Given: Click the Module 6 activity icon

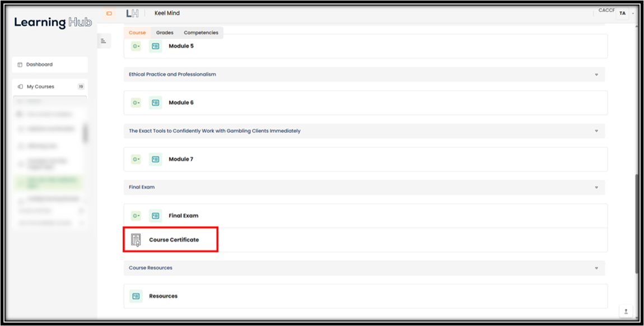Looking at the screenshot, I should [155, 103].
